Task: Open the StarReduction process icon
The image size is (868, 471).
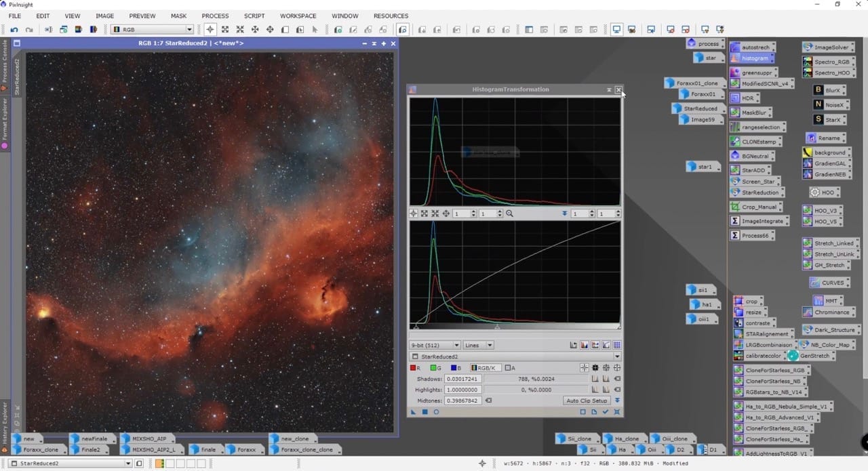Action: tap(756, 192)
